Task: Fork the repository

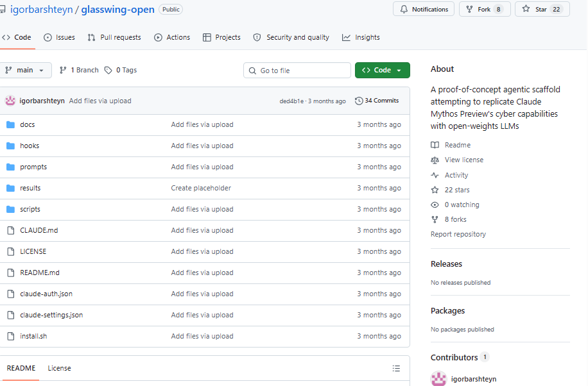Action: tap(485, 9)
